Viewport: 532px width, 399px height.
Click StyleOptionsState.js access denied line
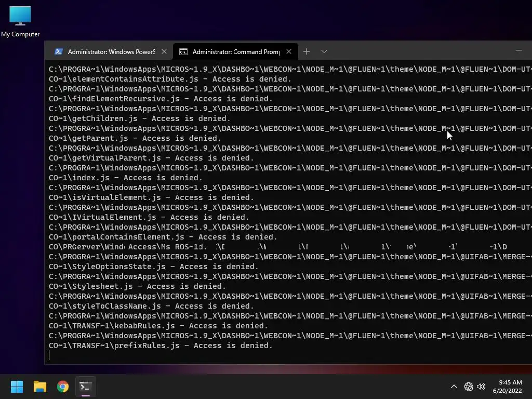tap(154, 267)
